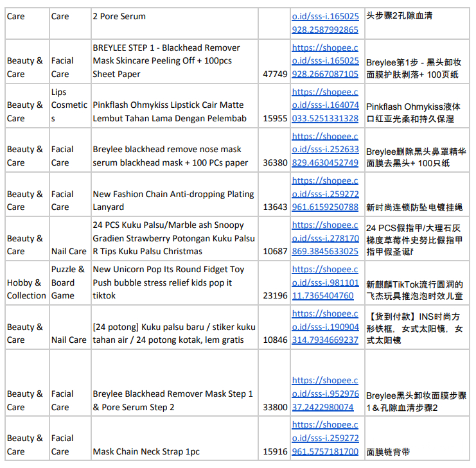Screen dimensions: 476x468
Task: Open the Unicorn Pop Its Fidget Toy link
Action: [325, 282]
